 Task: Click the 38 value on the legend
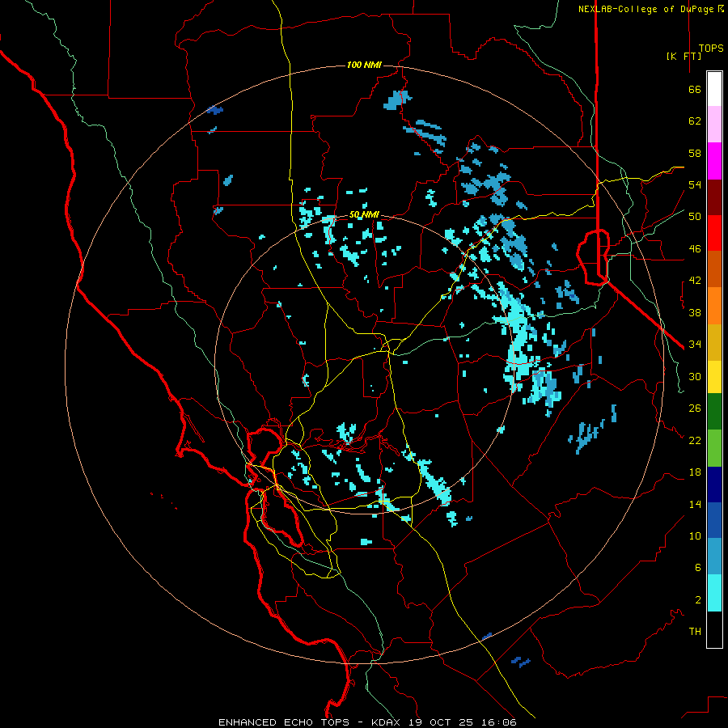695,312
